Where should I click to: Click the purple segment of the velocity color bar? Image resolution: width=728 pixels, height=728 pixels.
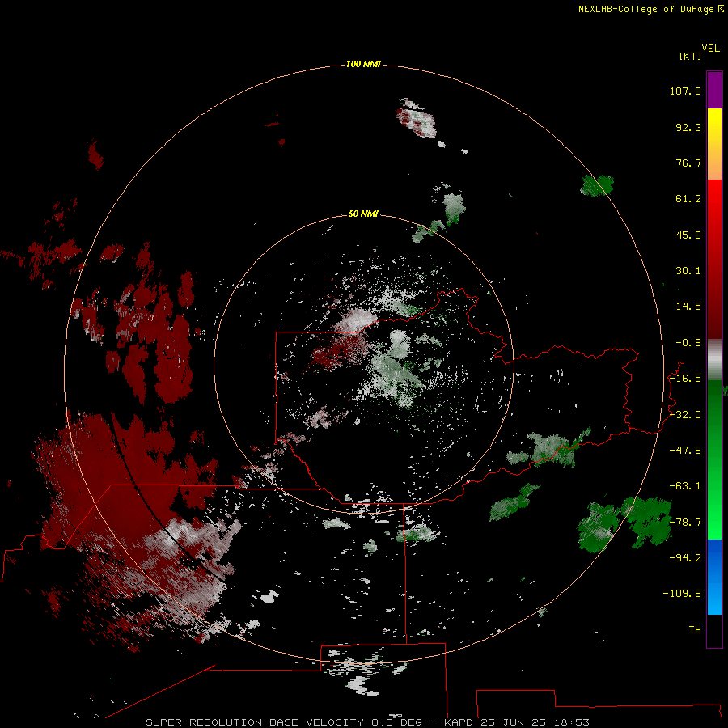point(714,90)
